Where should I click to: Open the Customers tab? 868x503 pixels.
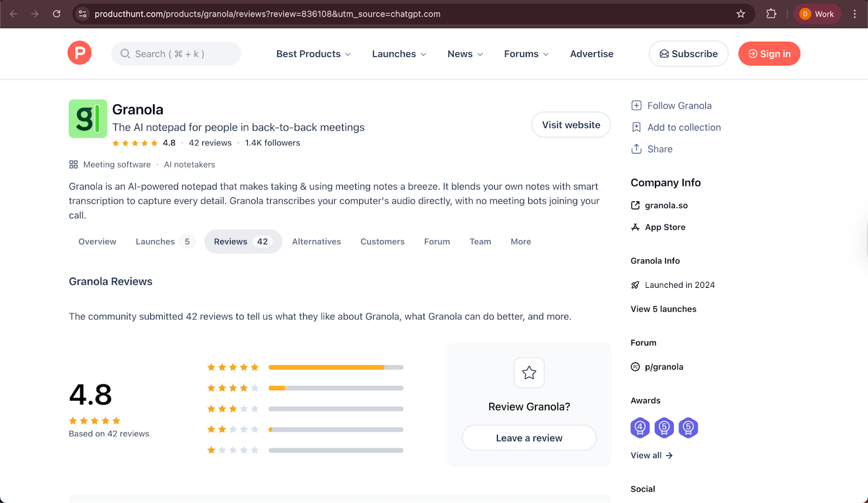(382, 242)
